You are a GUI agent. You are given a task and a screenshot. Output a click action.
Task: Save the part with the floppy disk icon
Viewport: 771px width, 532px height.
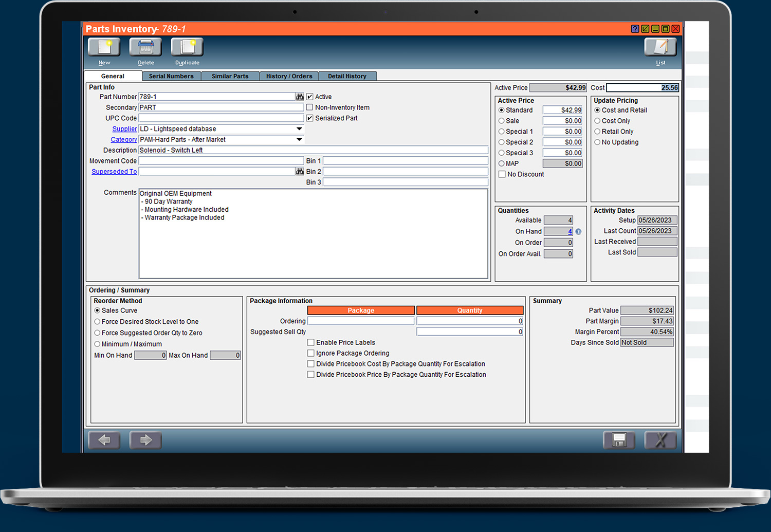pos(619,440)
